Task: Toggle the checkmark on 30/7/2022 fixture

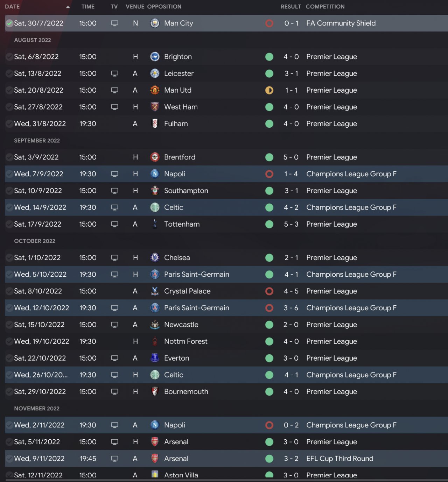Action: (9, 23)
